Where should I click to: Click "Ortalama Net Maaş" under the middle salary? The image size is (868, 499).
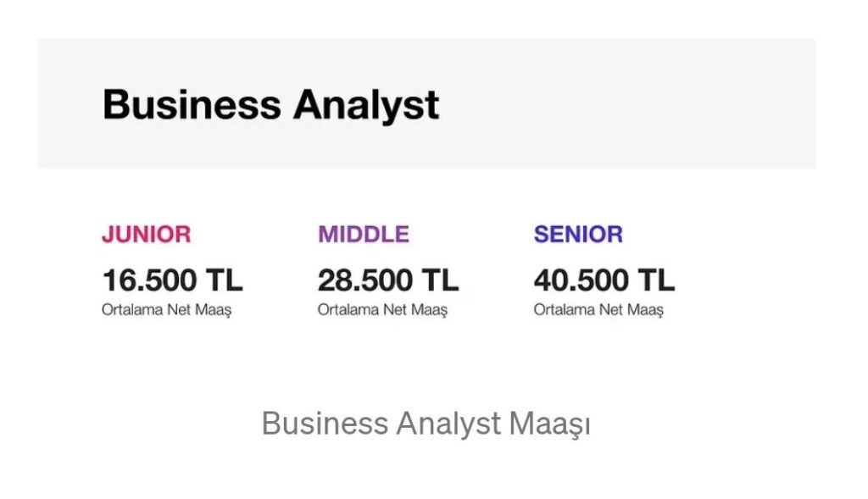[382, 310]
